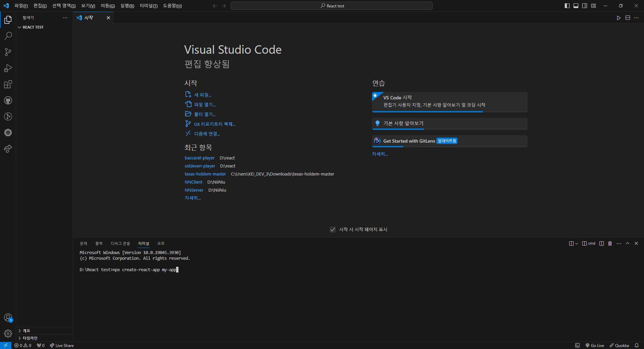The height and width of the screenshot is (349, 644).
Task: Open Get Started with GitLens walkthrough
Action: point(450,141)
